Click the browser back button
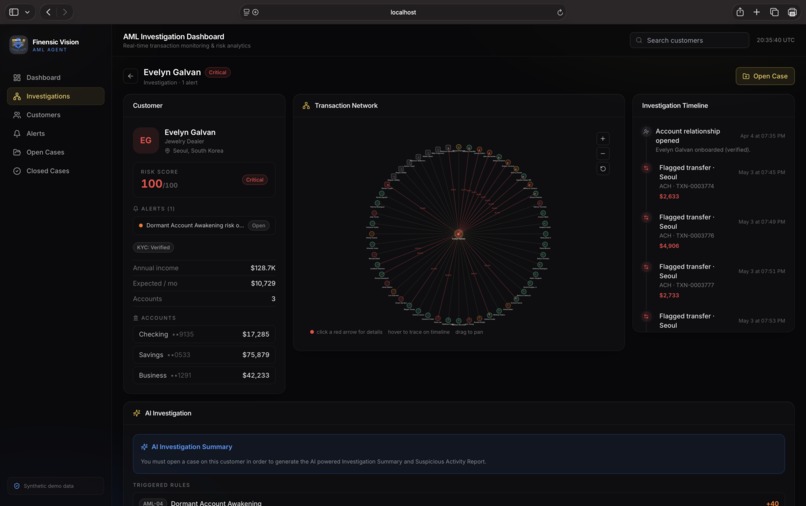Viewport: 806px width, 506px height. pyautogui.click(x=48, y=12)
